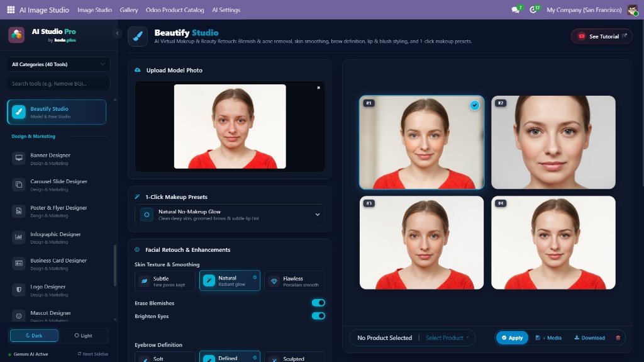
Task: Choose Sculpted eyebrow definition
Action: click(x=294, y=357)
